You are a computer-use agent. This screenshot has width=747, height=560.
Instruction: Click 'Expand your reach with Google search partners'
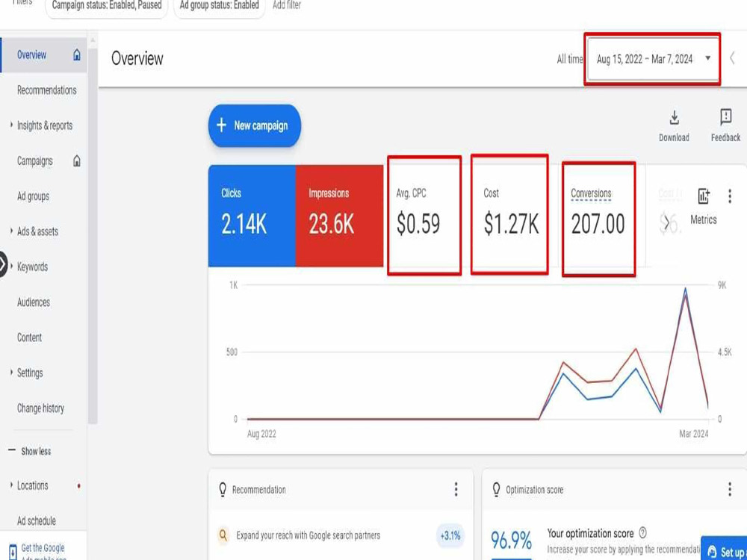click(x=309, y=535)
